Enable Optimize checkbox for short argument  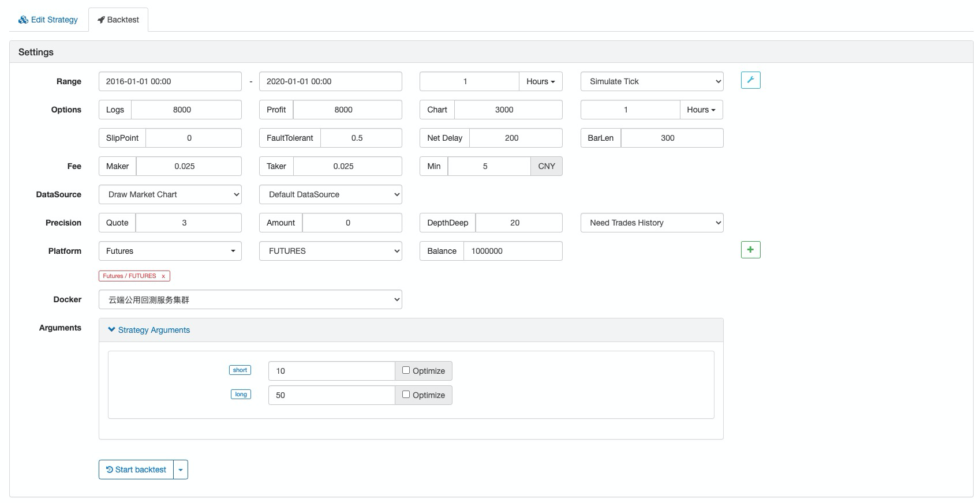(x=406, y=370)
